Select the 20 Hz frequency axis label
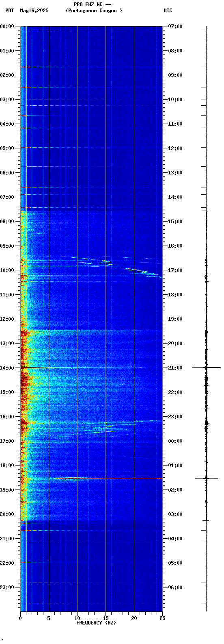This screenshot has height=644, width=224. point(134,618)
